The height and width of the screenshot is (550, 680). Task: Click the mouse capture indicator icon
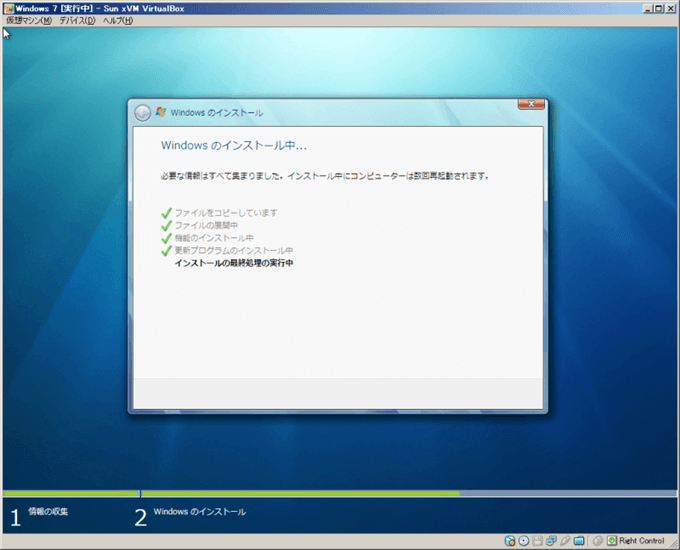597,541
